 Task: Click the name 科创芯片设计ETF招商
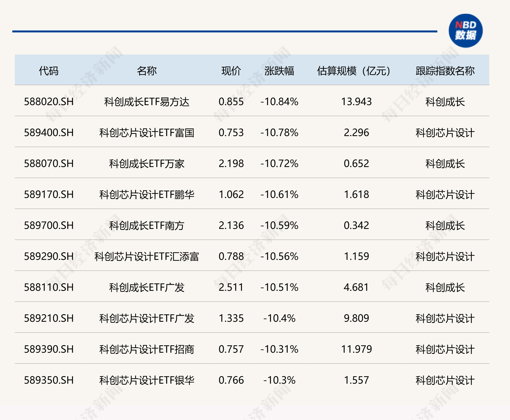tap(147, 349)
